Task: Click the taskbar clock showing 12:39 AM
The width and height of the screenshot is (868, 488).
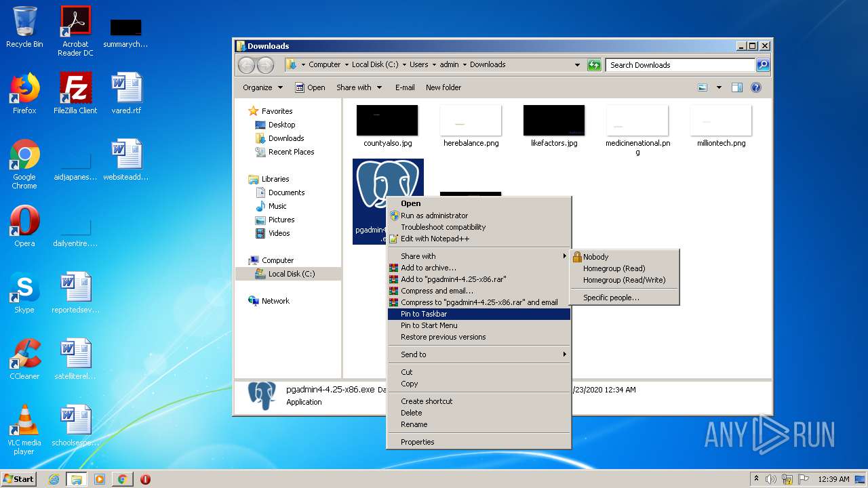Action: click(833, 479)
